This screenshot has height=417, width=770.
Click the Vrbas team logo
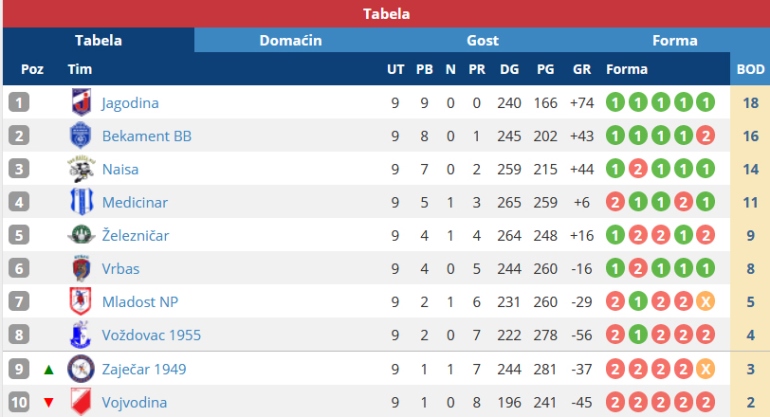coord(80,268)
